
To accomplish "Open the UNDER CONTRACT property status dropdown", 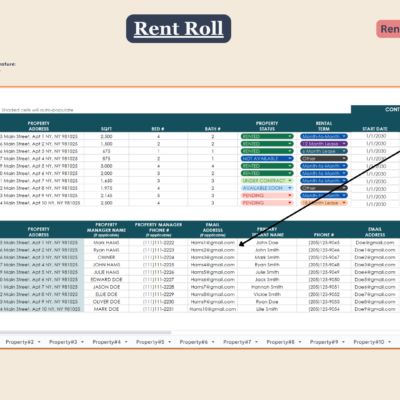I will coord(267,181).
